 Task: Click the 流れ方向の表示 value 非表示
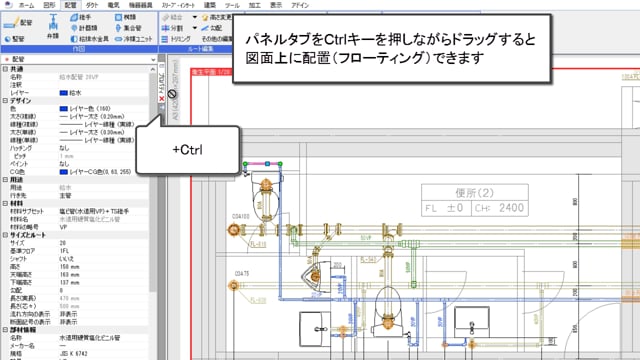pos(68,314)
